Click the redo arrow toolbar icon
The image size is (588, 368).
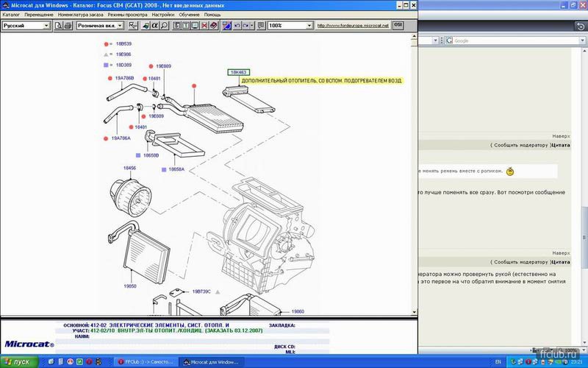tap(245, 26)
